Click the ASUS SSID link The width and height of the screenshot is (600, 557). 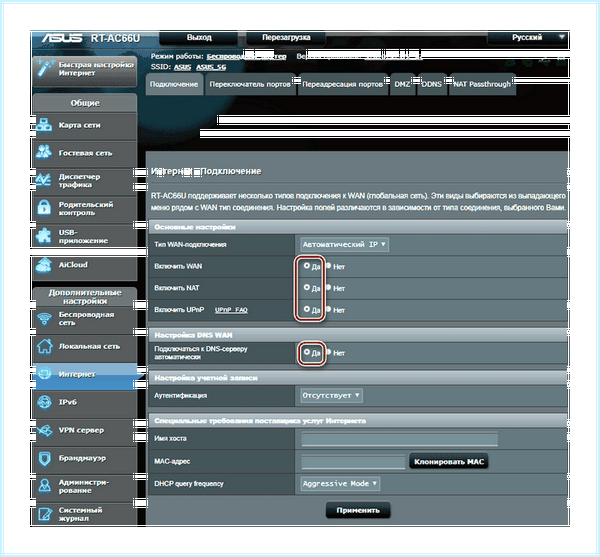click(x=182, y=67)
